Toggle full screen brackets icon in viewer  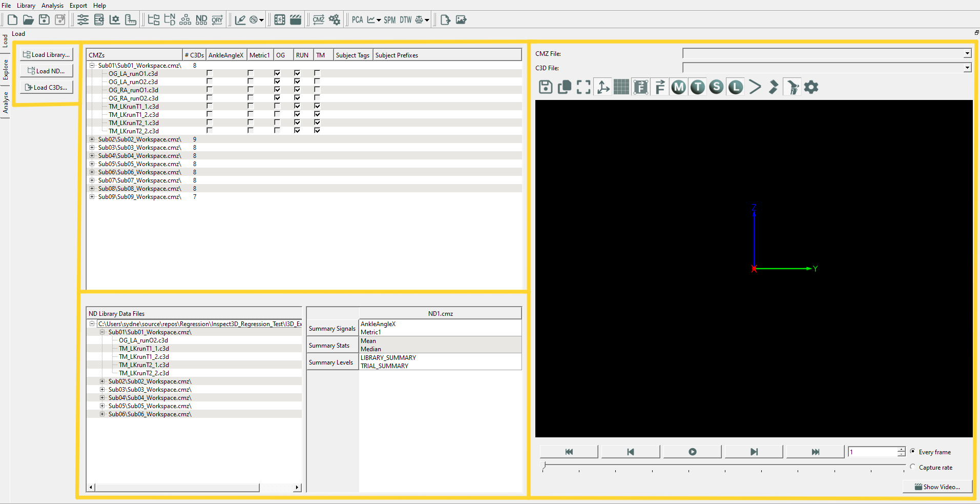[583, 87]
